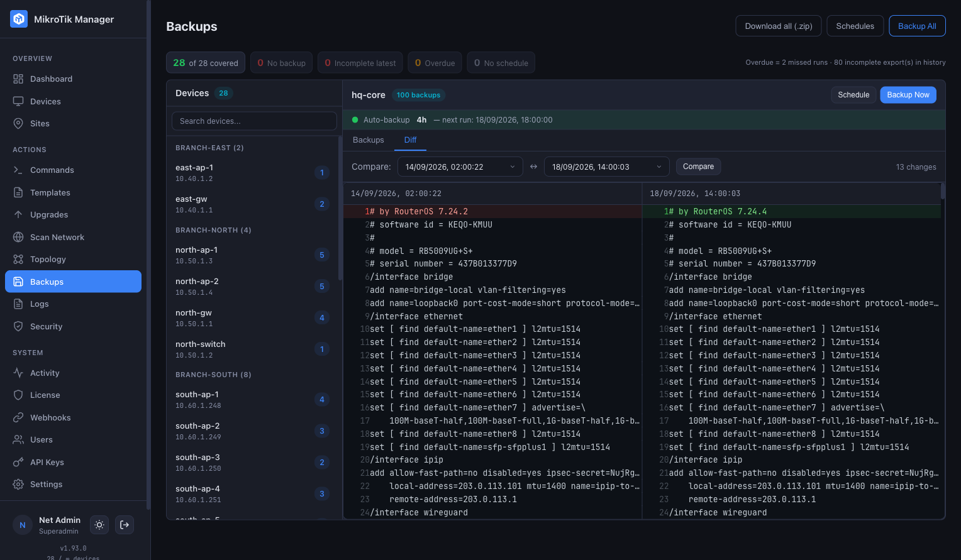Click the diff pane vertical scrollbar

point(942,191)
